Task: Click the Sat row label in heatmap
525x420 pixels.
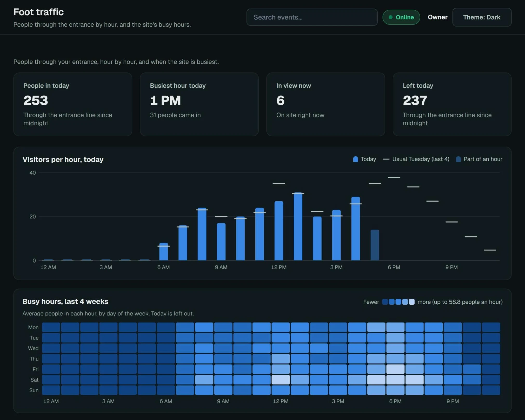Action: [34, 380]
